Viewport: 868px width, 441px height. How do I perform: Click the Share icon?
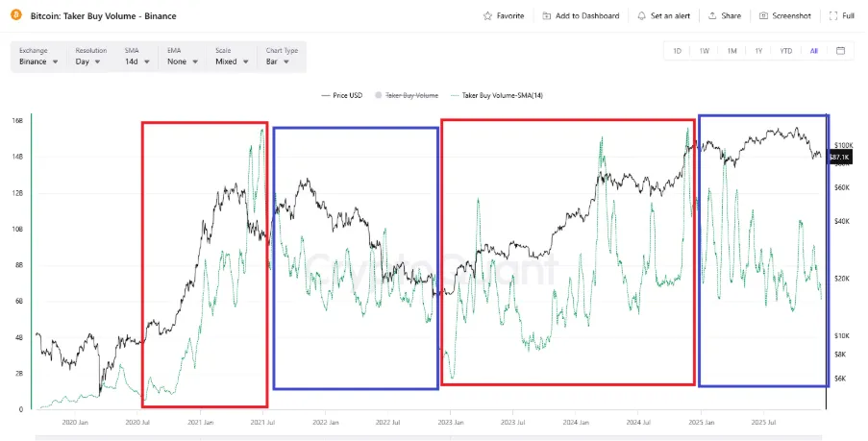click(713, 16)
